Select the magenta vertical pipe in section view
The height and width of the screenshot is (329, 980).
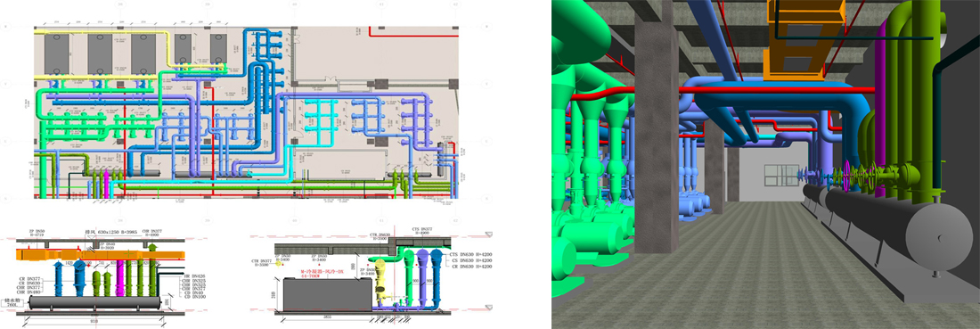coord(120,277)
